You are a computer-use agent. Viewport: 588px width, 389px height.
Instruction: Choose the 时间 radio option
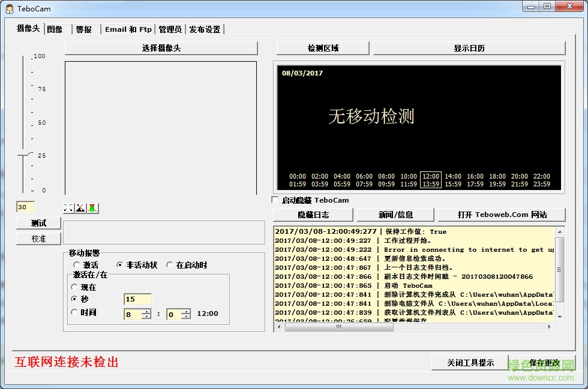pos(74,312)
